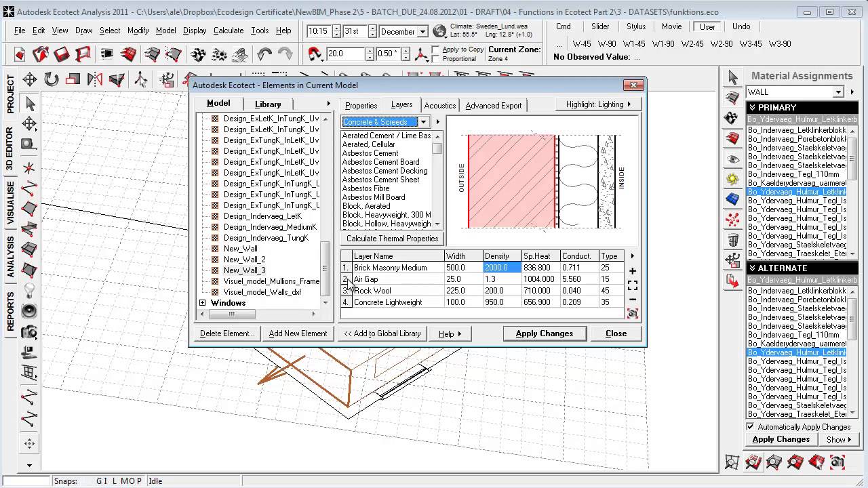The width and height of the screenshot is (868, 488).
Task: Select the arrow pointer tool on the left toolbar
Action: coord(29,104)
